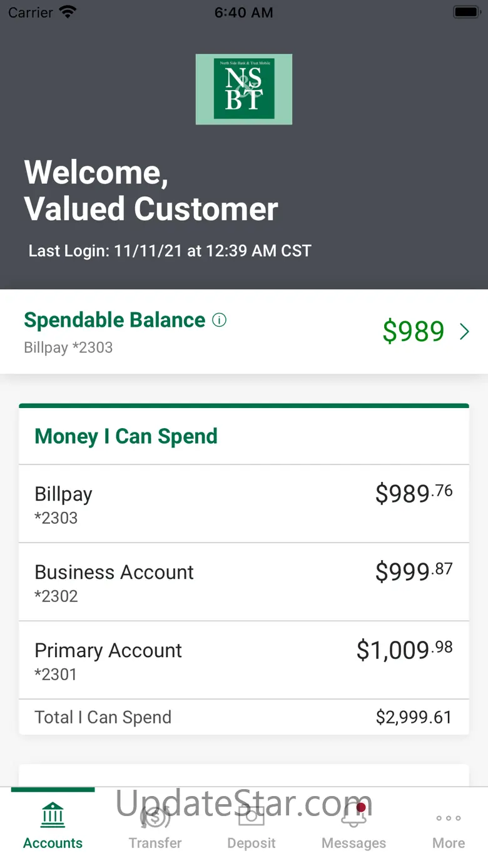Expand Spendable Balance with the chevron arrow
This screenshot has height=868, width=488.
point(464,332)
